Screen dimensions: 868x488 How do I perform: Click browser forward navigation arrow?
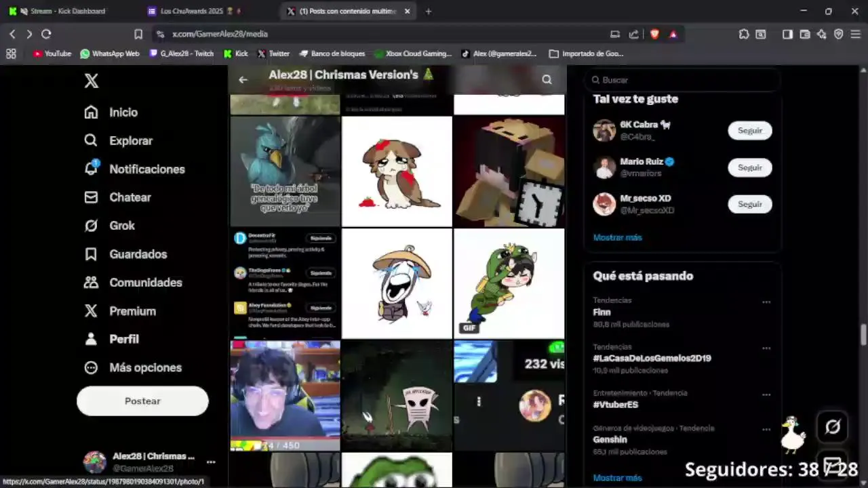29,34
